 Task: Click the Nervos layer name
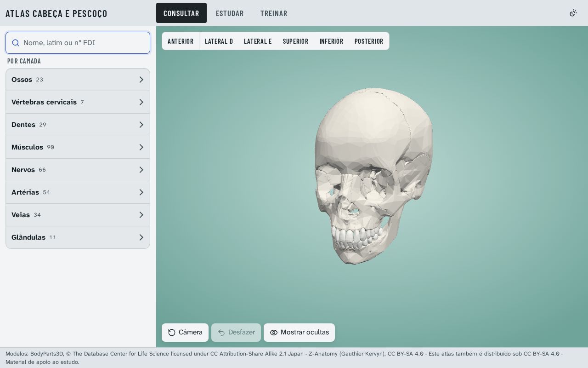(23, 170)
